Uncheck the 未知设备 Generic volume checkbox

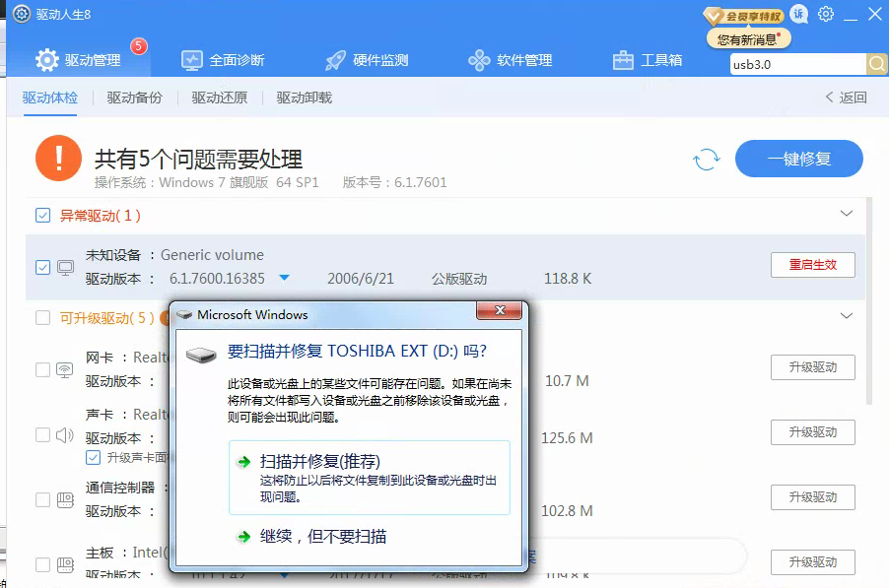42,267
